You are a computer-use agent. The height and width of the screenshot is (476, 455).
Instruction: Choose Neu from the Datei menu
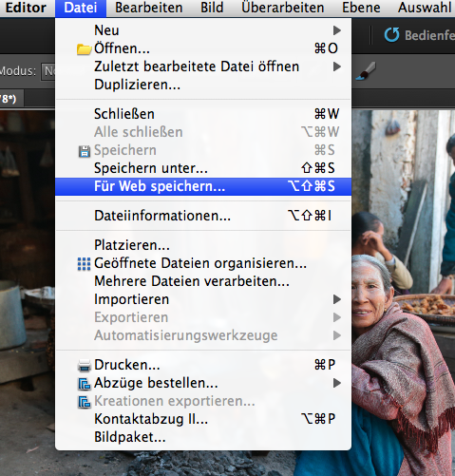[203, 30]
